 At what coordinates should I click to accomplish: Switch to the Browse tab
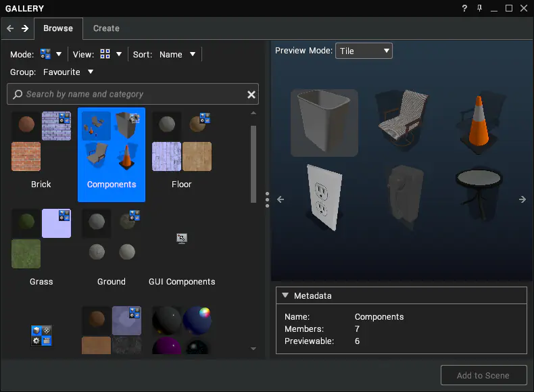tap(58, 28)
